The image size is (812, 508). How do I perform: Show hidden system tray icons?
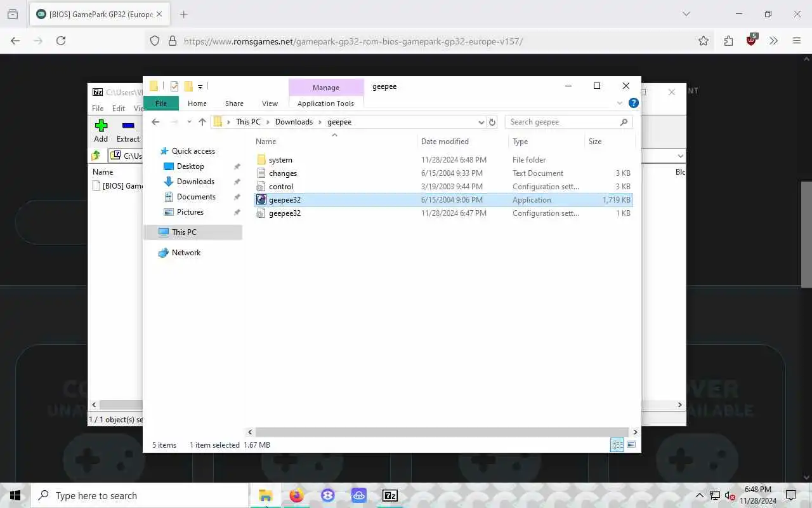pyautogui.click(x=700, y=495)
